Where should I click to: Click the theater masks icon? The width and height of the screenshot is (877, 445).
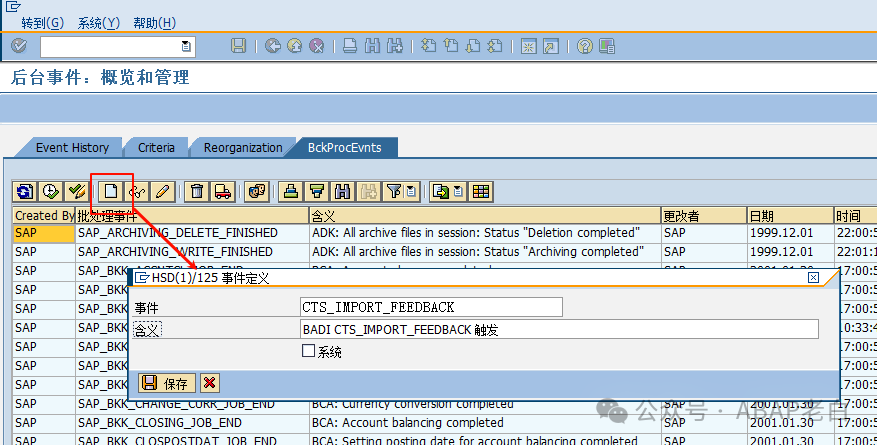[257, 192]
